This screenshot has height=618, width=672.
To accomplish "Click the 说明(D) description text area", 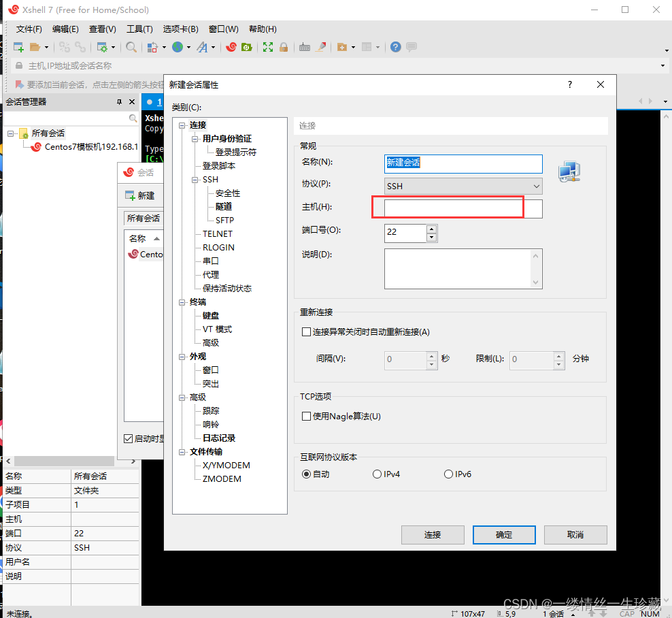I will click(x=463, y=268).
